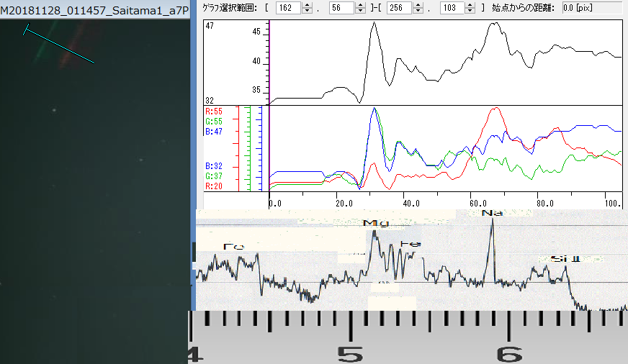Click the M20181128_011457_Saitama1 image title
The width and height of the screenshot is (628, 364).
pos(94,7)
